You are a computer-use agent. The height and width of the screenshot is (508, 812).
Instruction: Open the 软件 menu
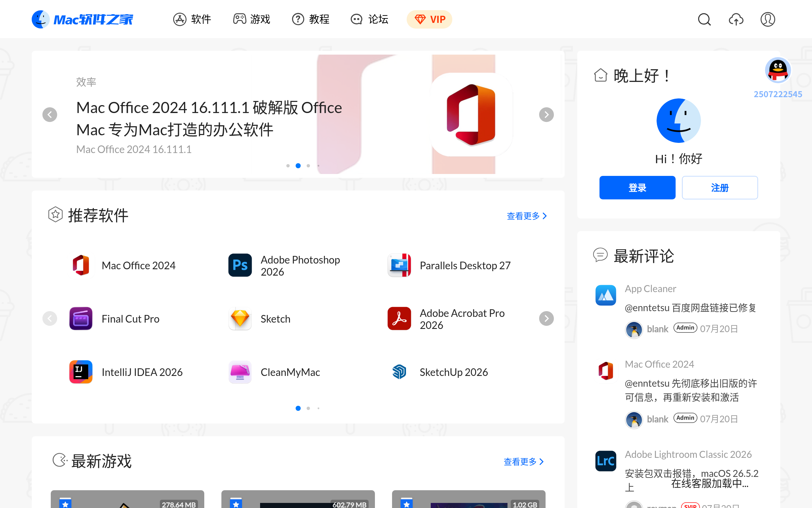click(192, 19)
